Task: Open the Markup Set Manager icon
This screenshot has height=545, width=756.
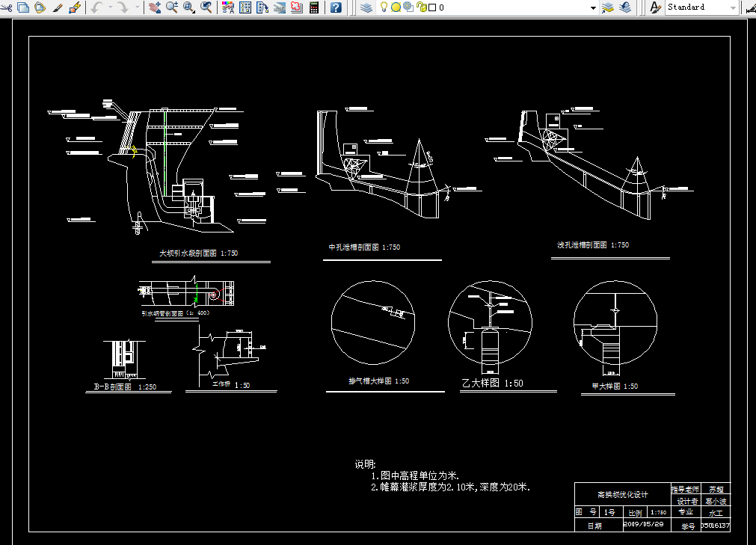Action: 297,7
